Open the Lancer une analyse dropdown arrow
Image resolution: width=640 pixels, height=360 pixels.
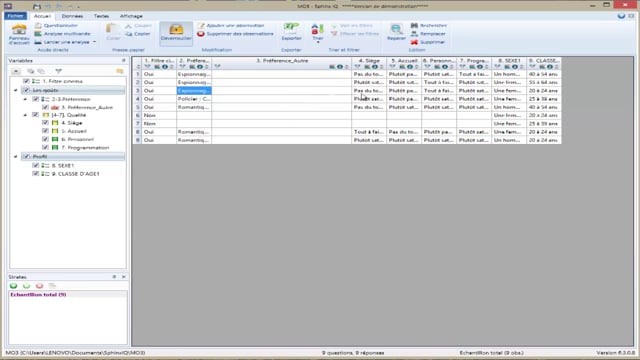pyautogui.click(x=94, y=42)
